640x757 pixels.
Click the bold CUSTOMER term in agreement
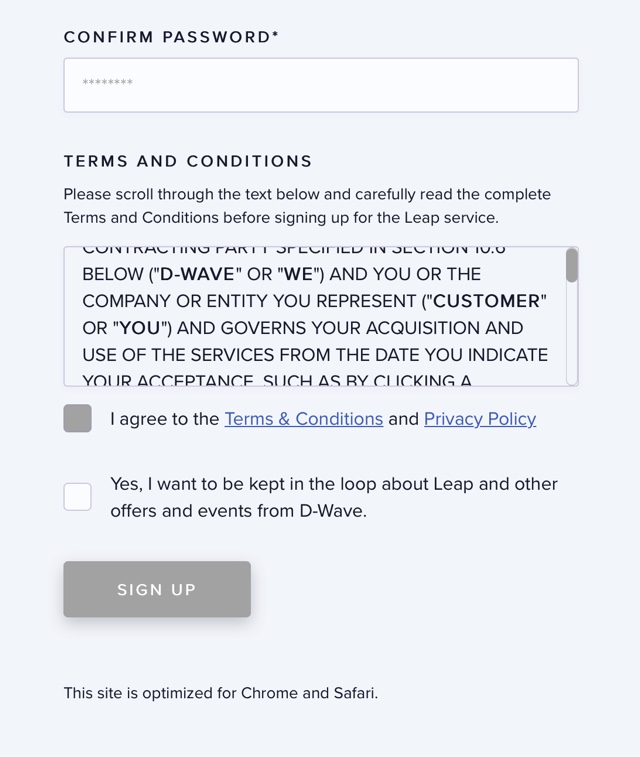tap(486, 301)
